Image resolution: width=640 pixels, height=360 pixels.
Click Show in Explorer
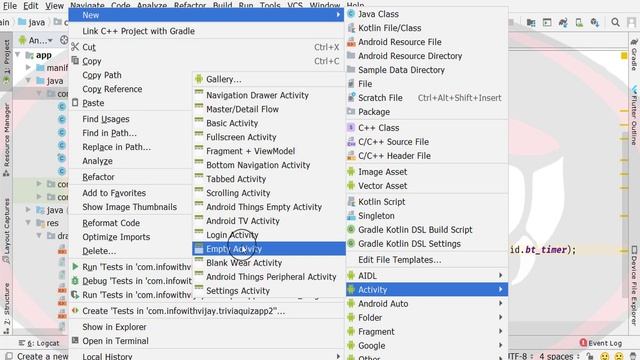click(206, 327)
